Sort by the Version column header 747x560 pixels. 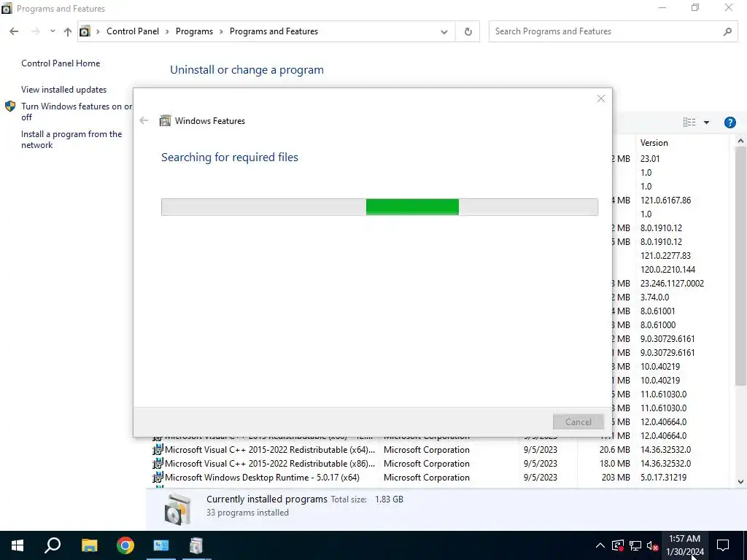654,143
